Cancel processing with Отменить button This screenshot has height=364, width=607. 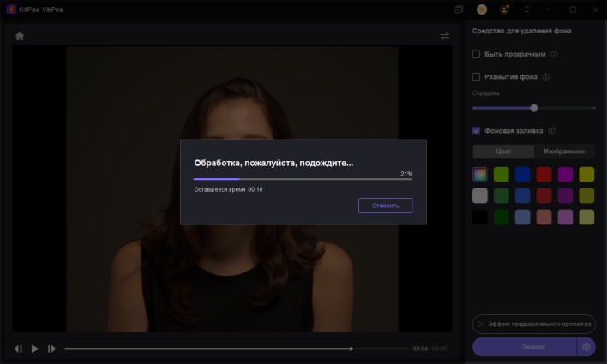[386, 206]
